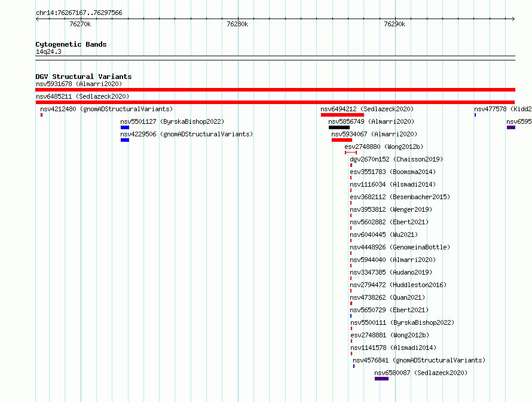532x402 pixels.
Task: Open nsv5501127 (ByrskaBishop2022) variant label
Action: click(x=172, y=121)
